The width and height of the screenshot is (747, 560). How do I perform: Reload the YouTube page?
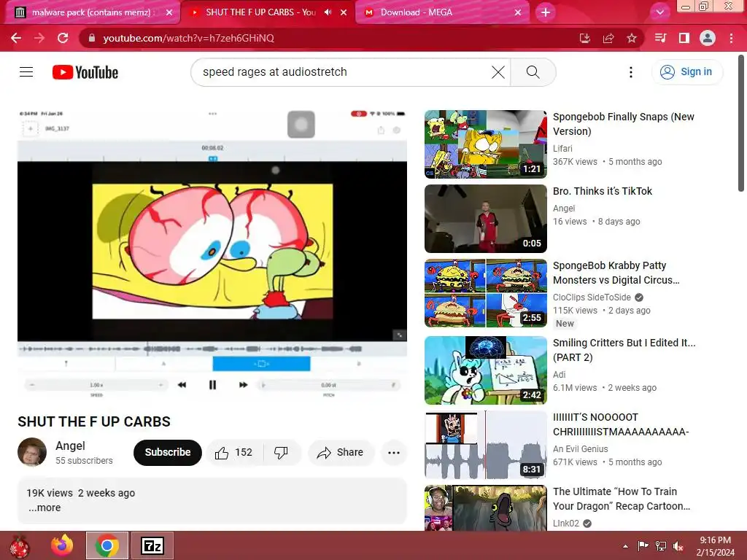[63, 38]
